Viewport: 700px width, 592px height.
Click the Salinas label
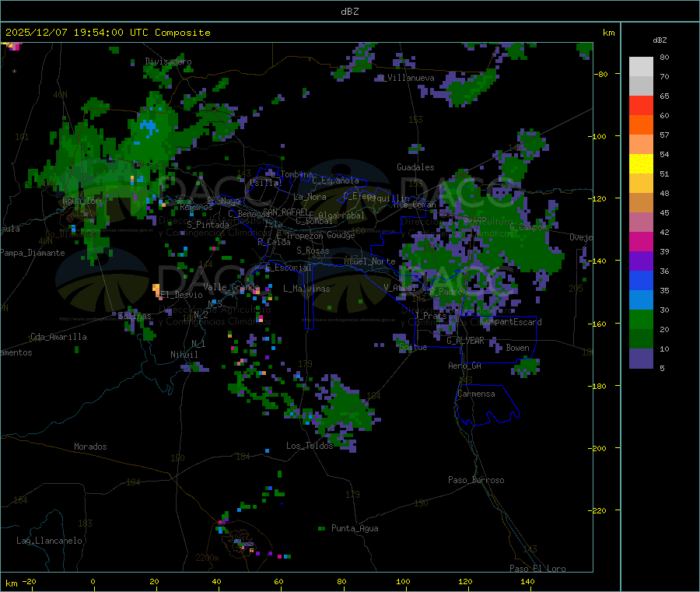point(135,316)
